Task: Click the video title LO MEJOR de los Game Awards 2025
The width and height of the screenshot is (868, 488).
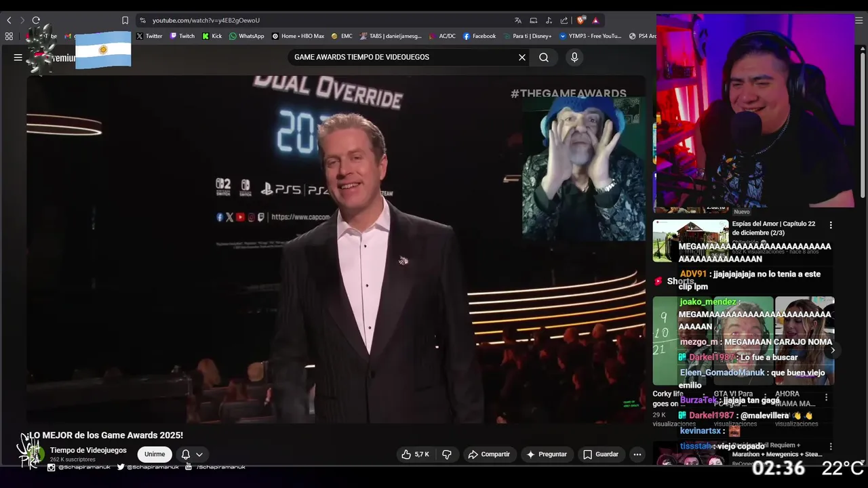Action: click(x=106, y=435)
